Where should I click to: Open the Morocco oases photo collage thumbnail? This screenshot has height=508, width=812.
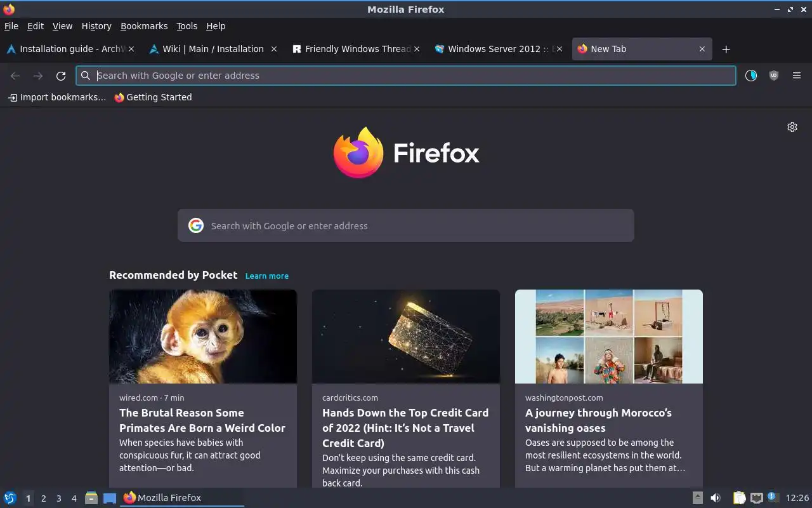coord(609,337)
